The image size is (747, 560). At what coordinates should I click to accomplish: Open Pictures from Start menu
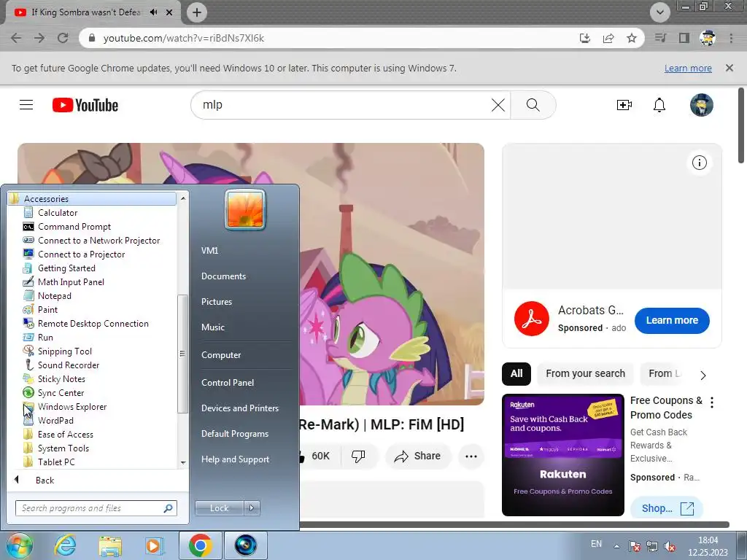(x=216, y=302)
